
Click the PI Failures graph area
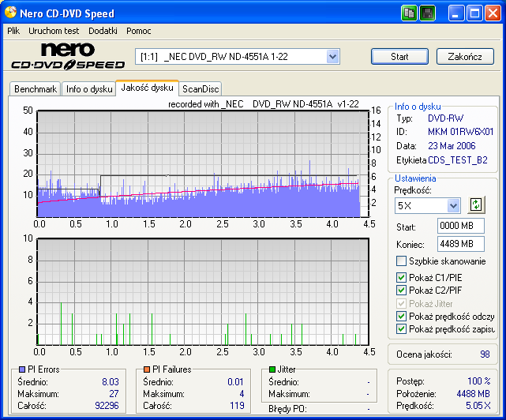click(203, 291)
